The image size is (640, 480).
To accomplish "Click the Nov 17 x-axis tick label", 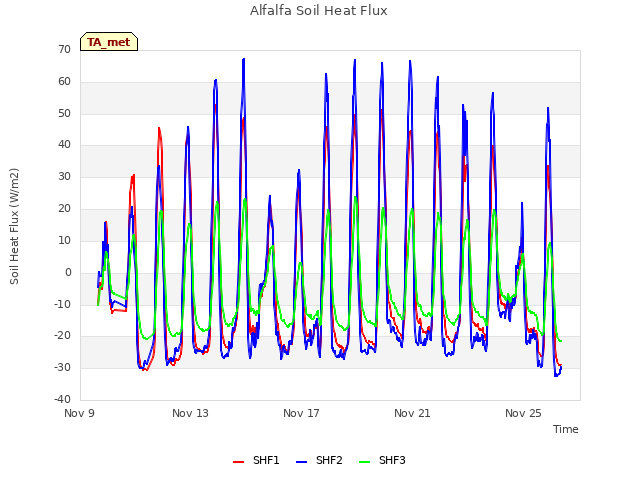I will pos(301,413).
